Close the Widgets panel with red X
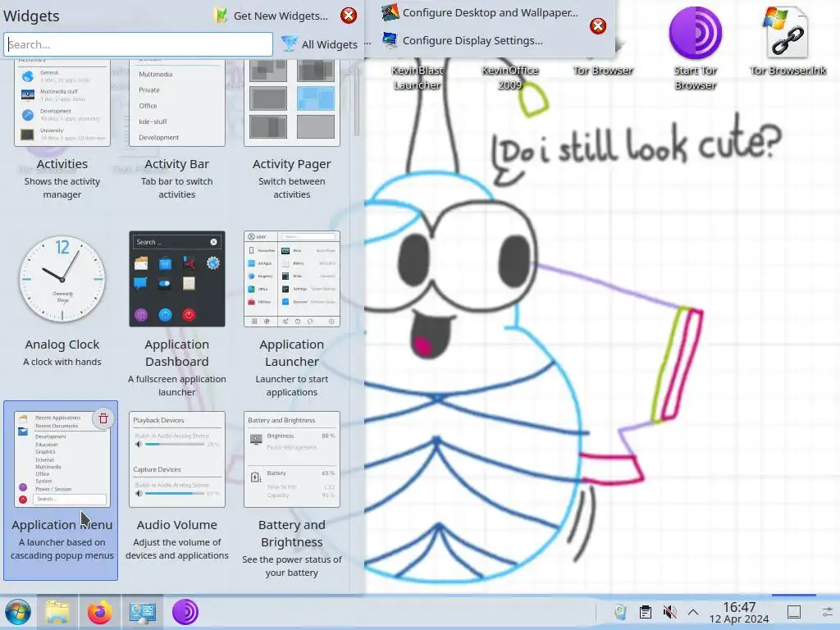 (349, 16)
